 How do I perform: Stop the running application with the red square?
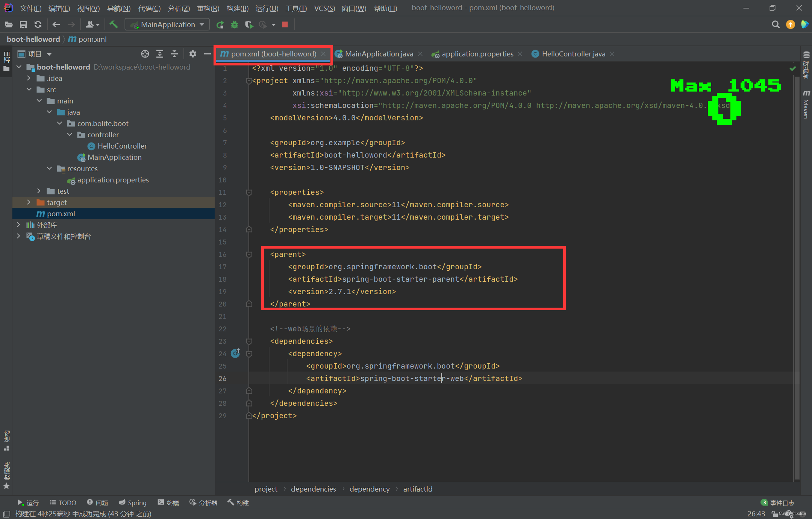(285, 24)
